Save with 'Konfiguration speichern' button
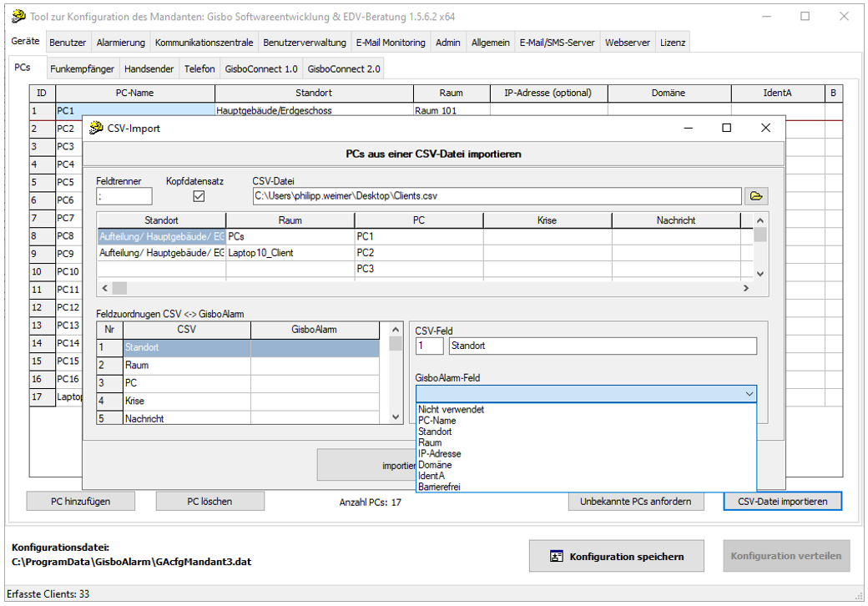The height and width of the screenshot is (606, 868). click(x=616, y=556)
